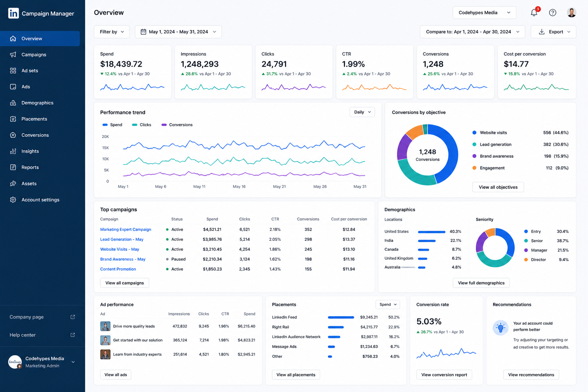The height and width of the screenshot is (392, 588).
Task: Click the Overview home icon
Action: pos(13,39)
